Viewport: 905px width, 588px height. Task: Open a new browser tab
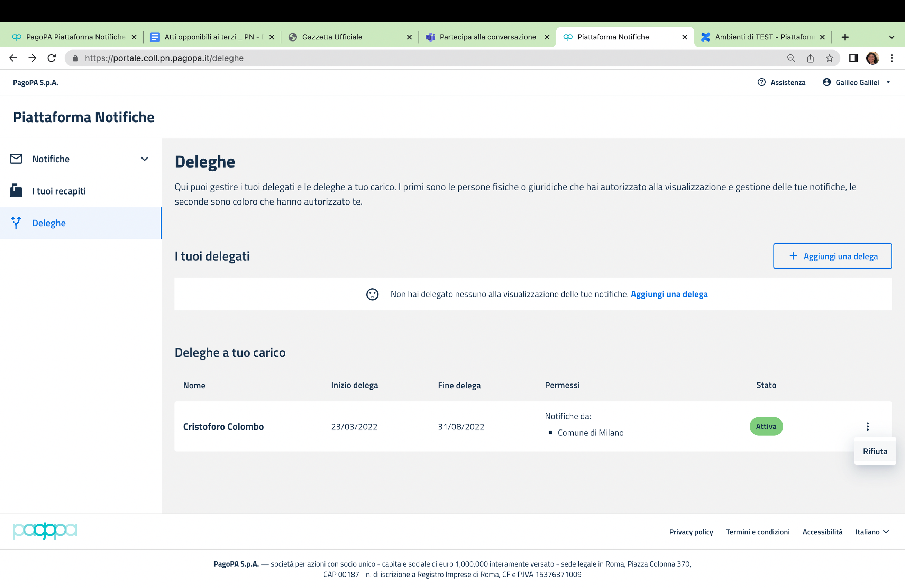[x=845, y=37]
